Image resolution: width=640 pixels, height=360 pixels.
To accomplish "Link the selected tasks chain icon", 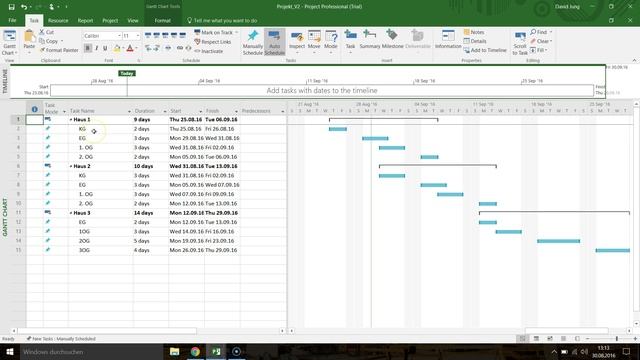I will [x=180, y=48].
